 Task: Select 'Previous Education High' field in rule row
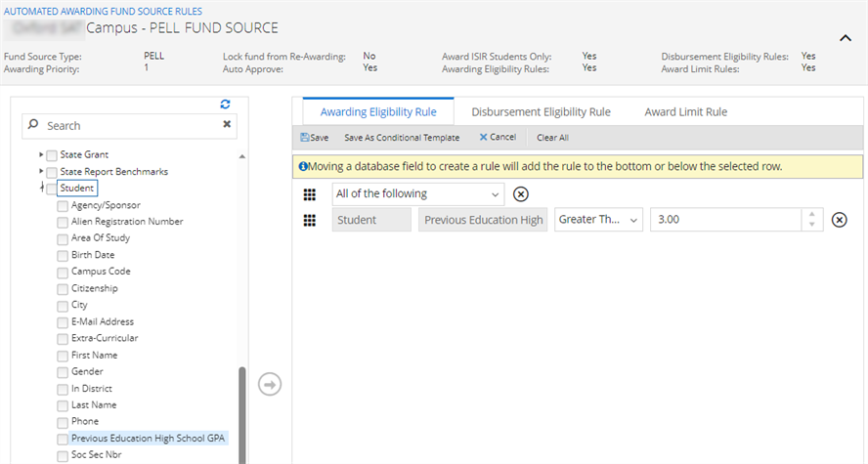483,220
